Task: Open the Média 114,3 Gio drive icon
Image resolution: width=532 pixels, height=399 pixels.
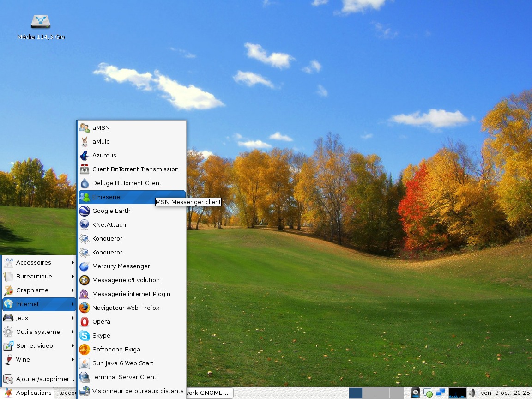Action: [x=41, y=27]
